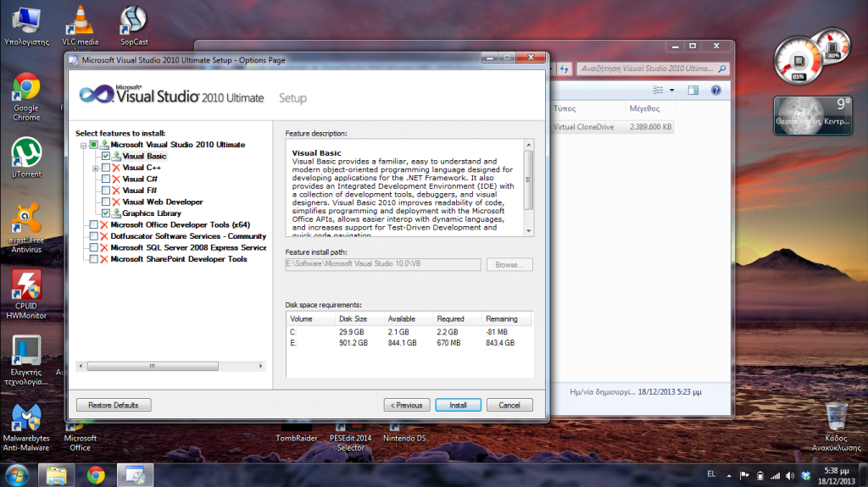Uncheck the Graphics Library checkbox
The width and height of the screenshot is (868, 487).
(x=106, y=213)
